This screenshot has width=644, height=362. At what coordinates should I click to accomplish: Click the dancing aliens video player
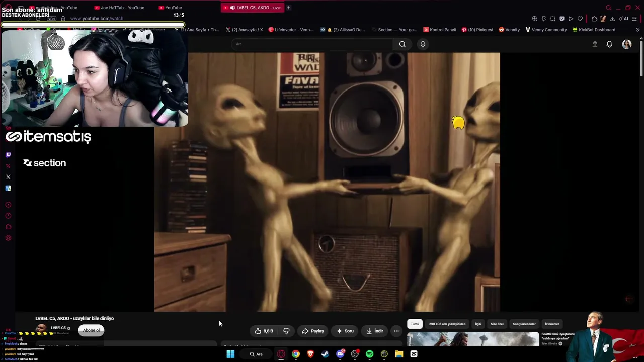tap(327, 182)
